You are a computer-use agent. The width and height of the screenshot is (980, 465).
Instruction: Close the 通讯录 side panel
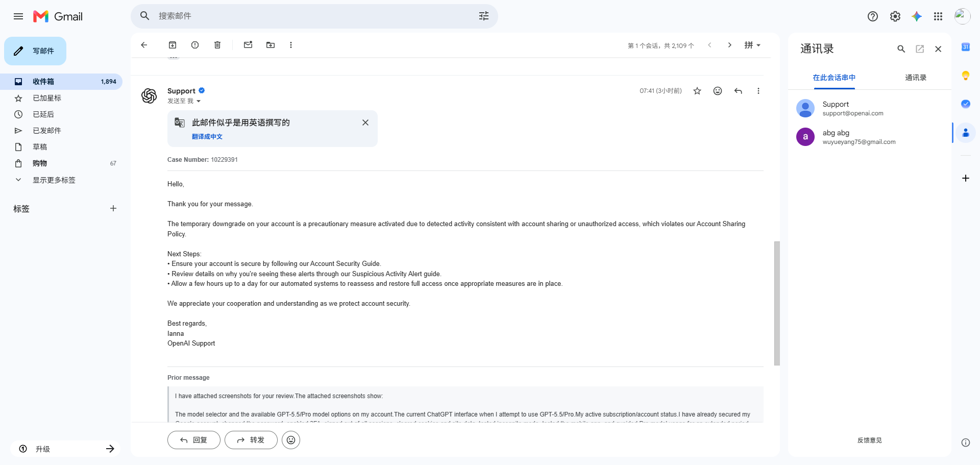pos(938,49)
